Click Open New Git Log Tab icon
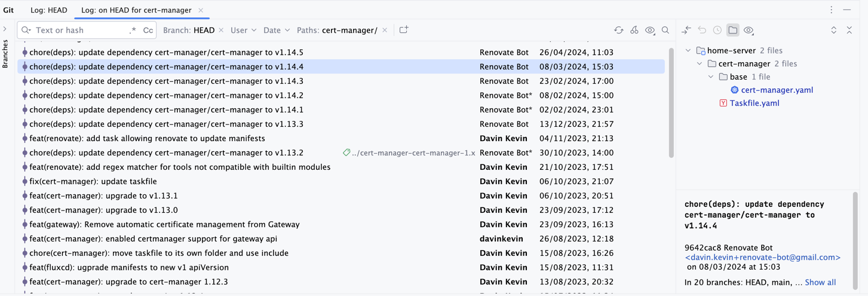 coord(404,30)
